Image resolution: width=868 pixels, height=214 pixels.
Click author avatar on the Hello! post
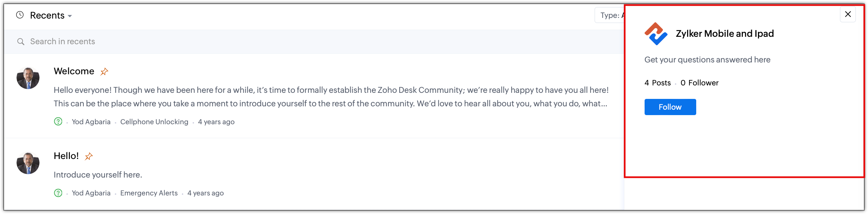(28, 163)
